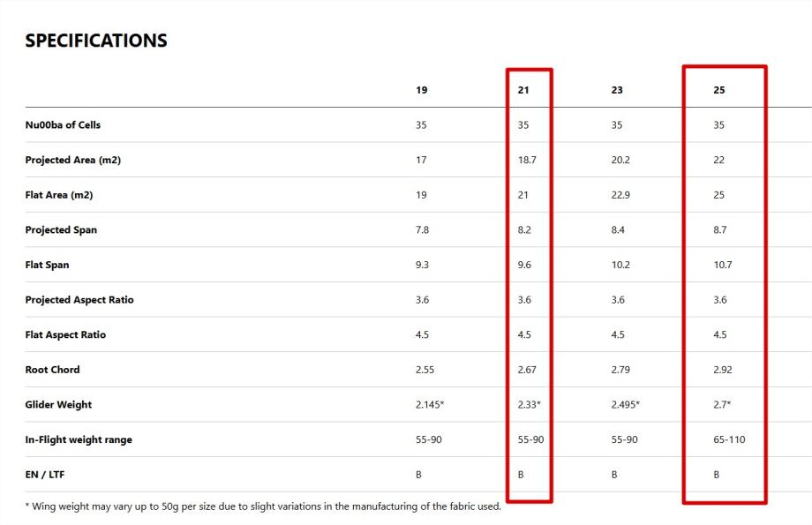Viewport: 812px width, 525px height.
Task: Click the Flat Aspect Ratio row label
Action: pos(65,334)
